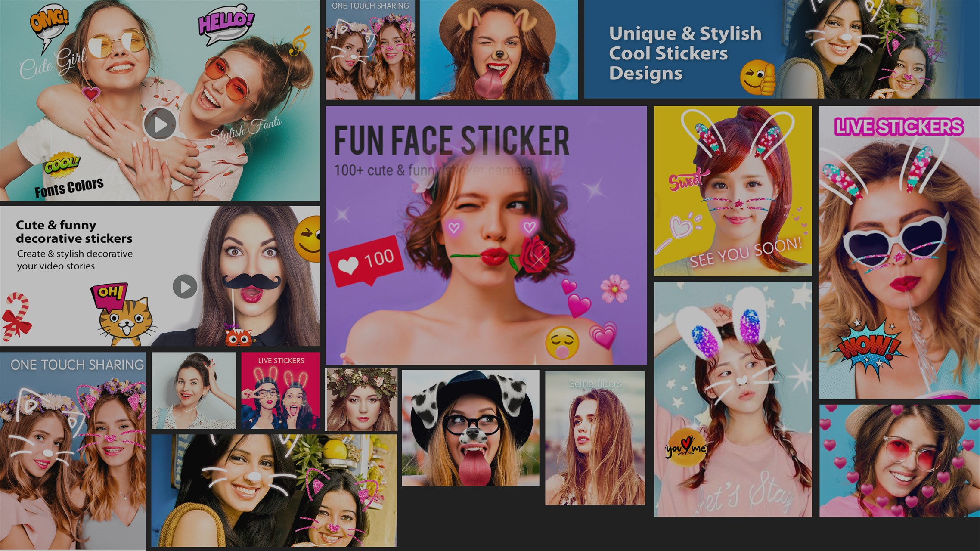This screenshot has height=551, width=980.
Task: Open the small red Live Stickers thumbnail
Action: pyautogui.click(x=280, y=390)
